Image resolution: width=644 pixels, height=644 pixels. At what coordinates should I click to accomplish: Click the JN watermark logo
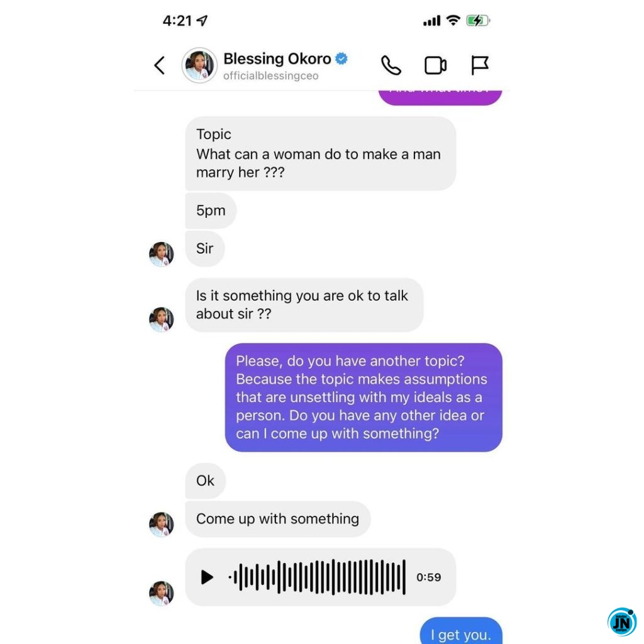point(622,623)
